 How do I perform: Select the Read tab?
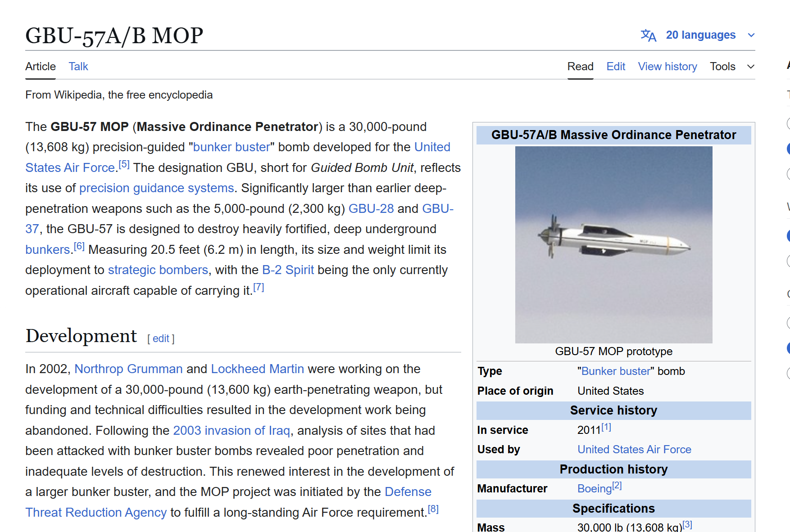580,67
